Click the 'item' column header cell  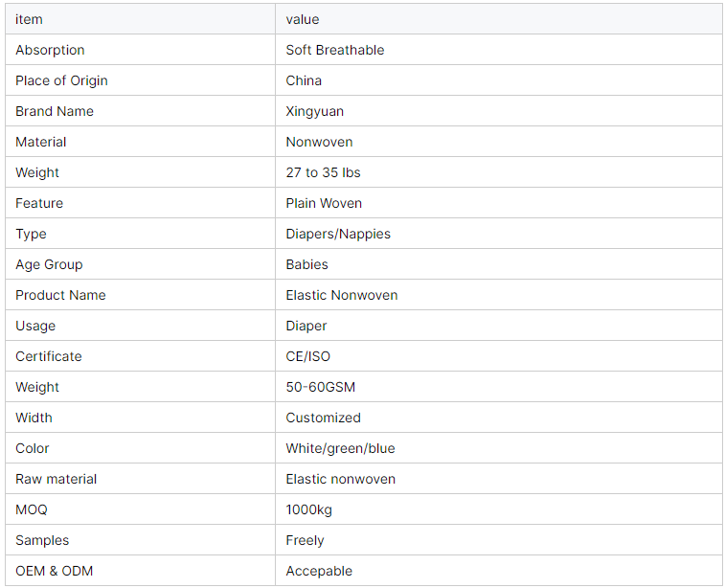pos(29,19)
